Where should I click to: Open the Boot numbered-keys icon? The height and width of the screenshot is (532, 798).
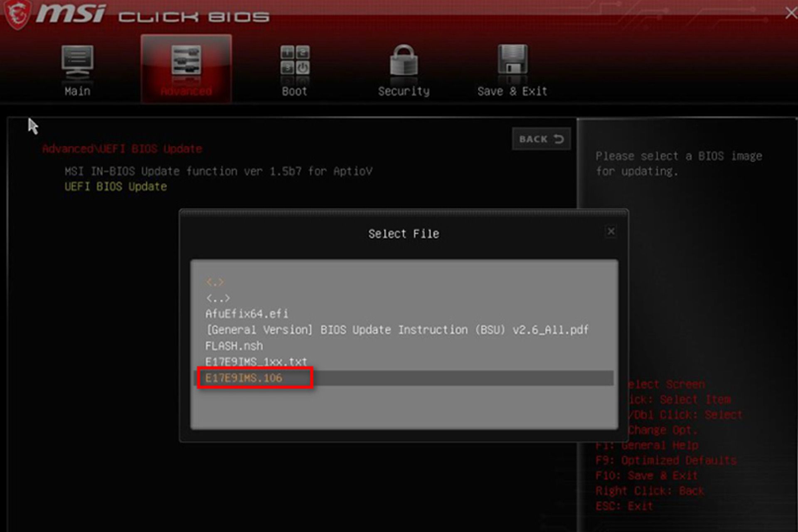click(x=295, y=60)
